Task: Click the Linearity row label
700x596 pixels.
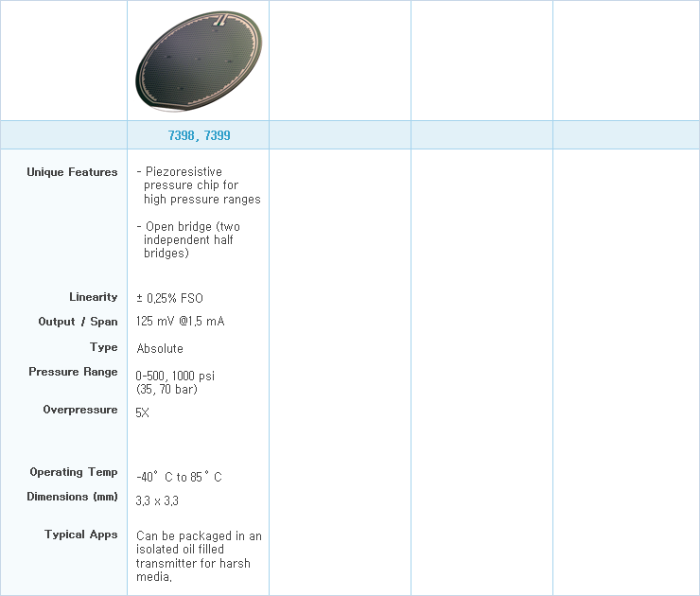Action: point(94,297)
